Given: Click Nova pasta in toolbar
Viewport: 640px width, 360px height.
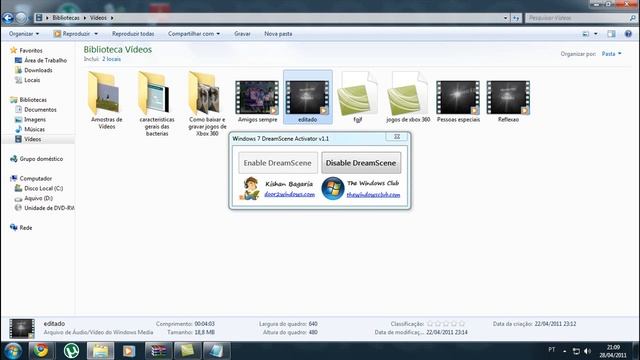Looking at the screenshot, I should tap(278, 34).
